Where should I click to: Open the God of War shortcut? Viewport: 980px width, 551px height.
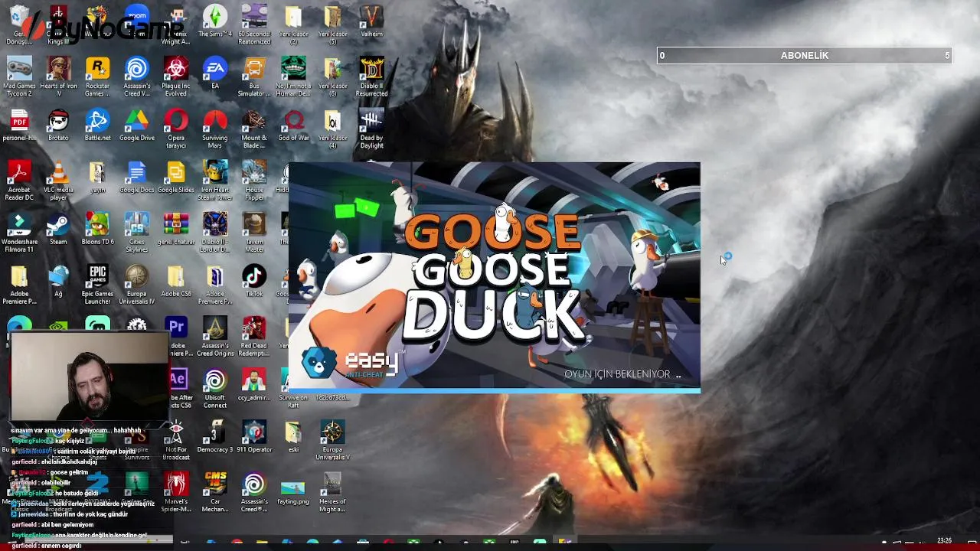coord(293,125)
